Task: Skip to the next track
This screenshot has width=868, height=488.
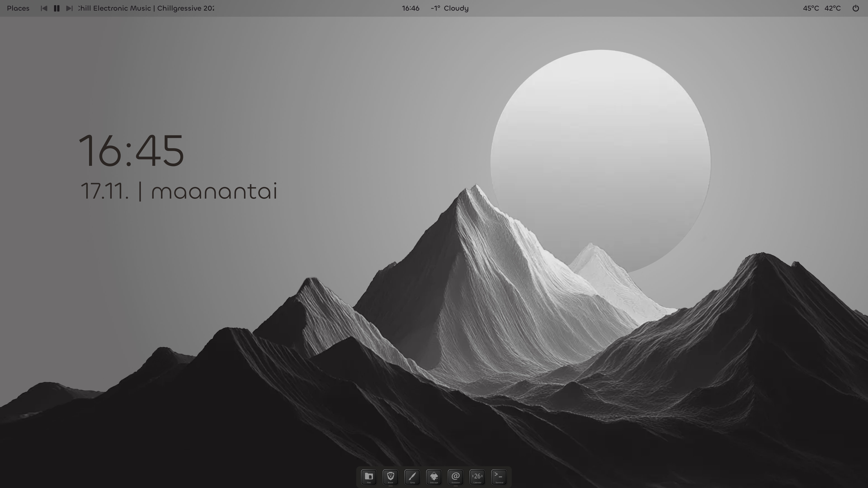Action: (69, 8)
